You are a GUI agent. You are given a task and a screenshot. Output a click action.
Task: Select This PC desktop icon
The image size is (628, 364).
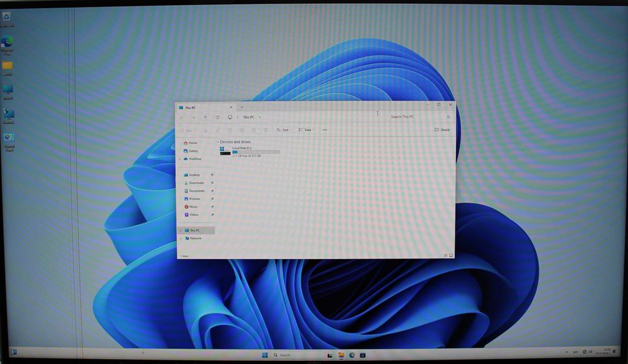click(x=8, y=92)
